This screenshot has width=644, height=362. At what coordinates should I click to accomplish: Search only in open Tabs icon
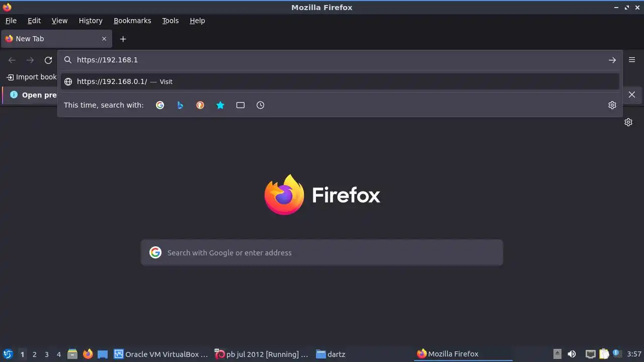pyautogui.click(x=240, y=105)
